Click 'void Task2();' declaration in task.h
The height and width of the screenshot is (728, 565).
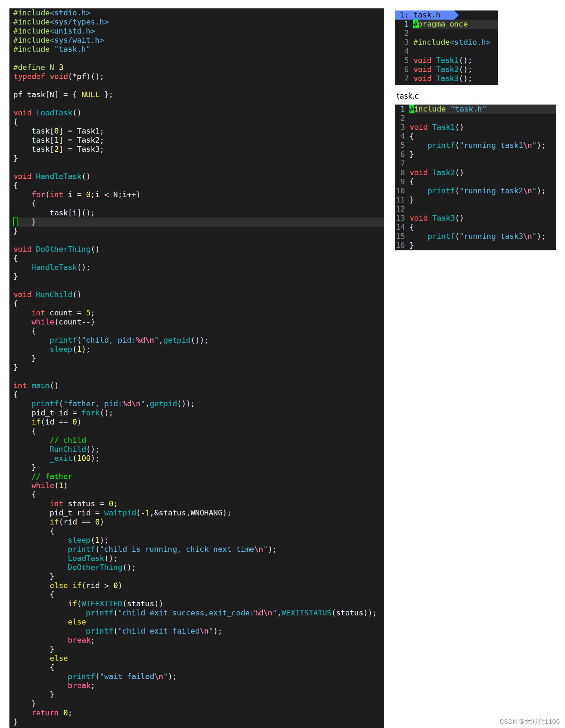[443, 70]
